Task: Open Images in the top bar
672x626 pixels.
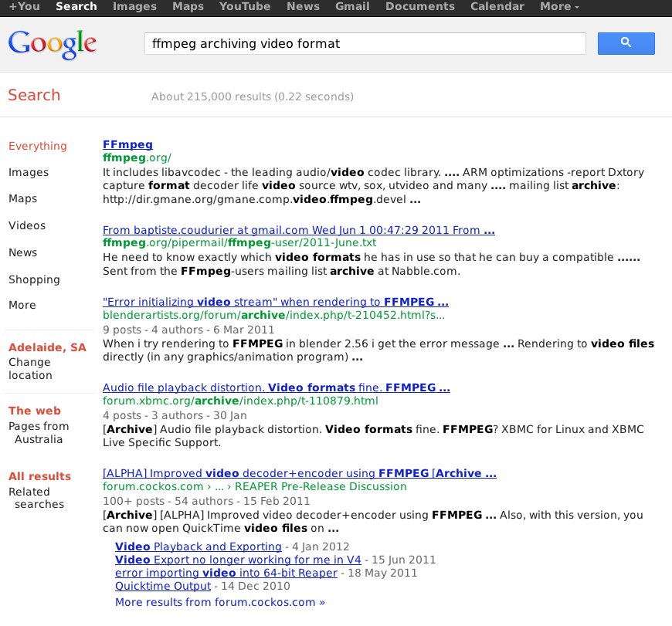Action: (x=134, y=6)
